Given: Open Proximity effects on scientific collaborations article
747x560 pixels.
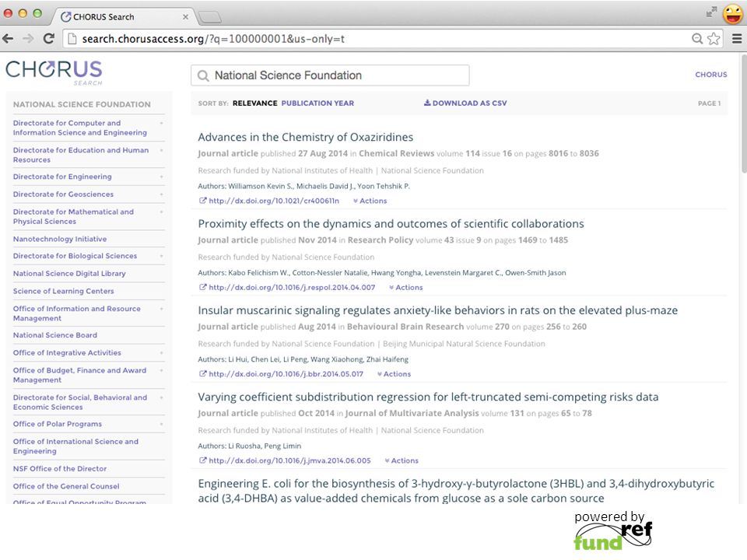Looking at the screenshot, I should coord(391,224).
